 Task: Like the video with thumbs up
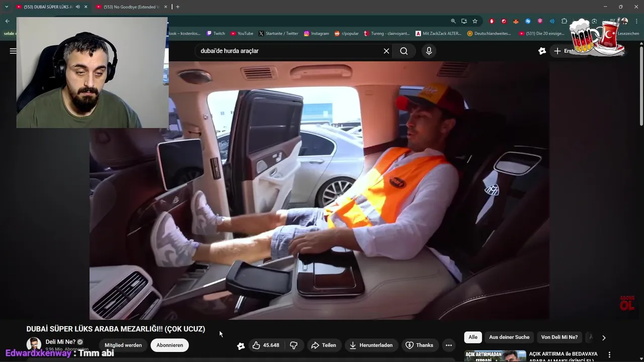click(x=266, y=345)
